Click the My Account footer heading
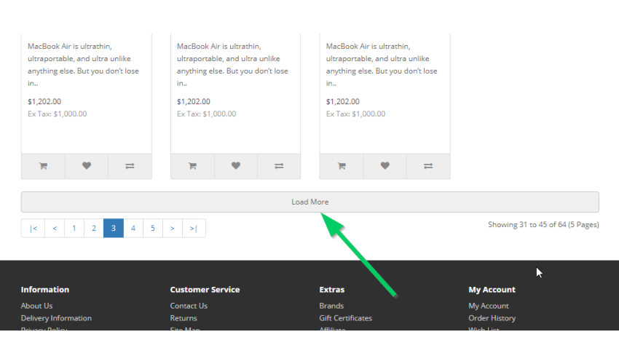Screen dimensions: 619x364 [492, 290]
